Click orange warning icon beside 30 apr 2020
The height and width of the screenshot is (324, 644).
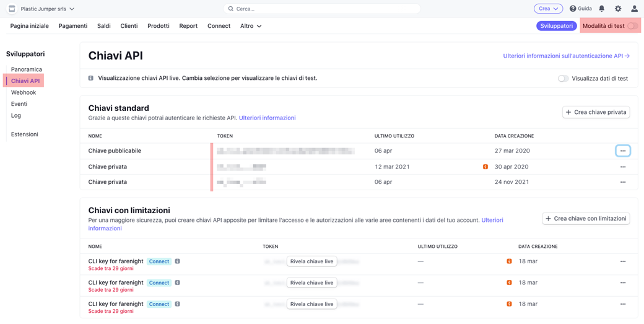tap(485, 167)
